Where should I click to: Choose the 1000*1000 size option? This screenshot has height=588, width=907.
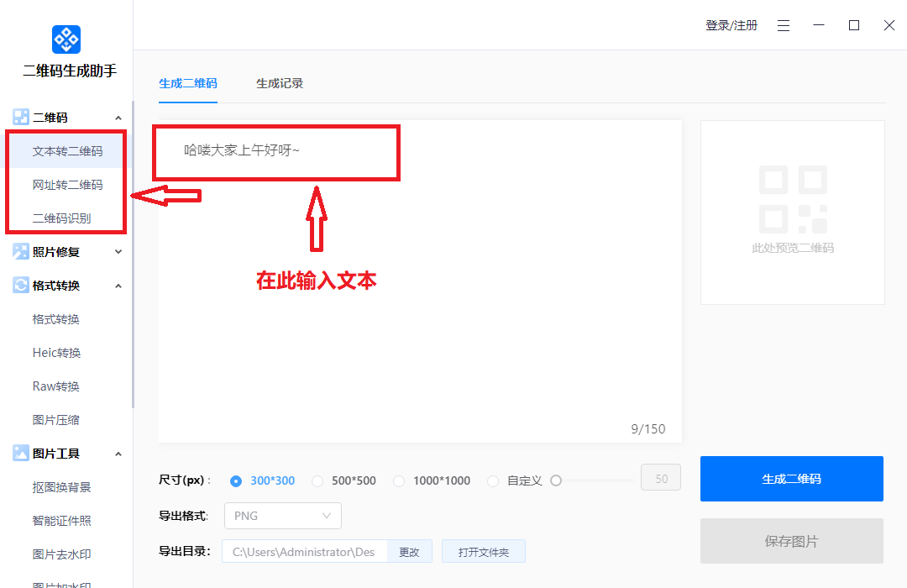[x=399, y=481]
